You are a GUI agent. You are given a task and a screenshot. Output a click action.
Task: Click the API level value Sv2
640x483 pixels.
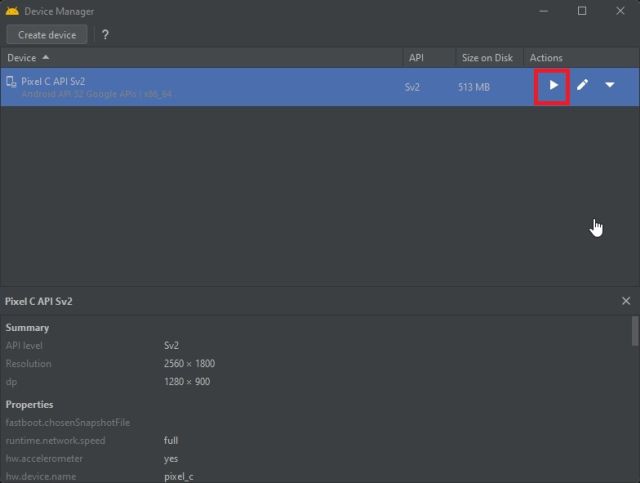[x=171, y=345]
